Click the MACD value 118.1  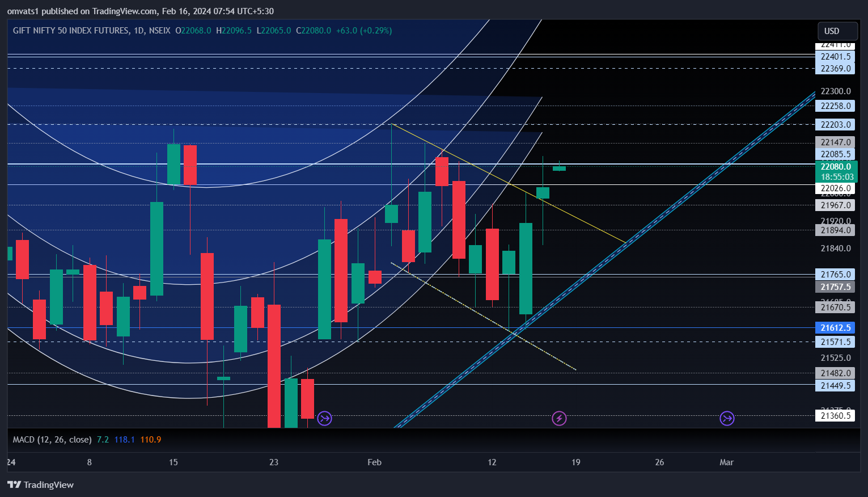click(124, 440)
